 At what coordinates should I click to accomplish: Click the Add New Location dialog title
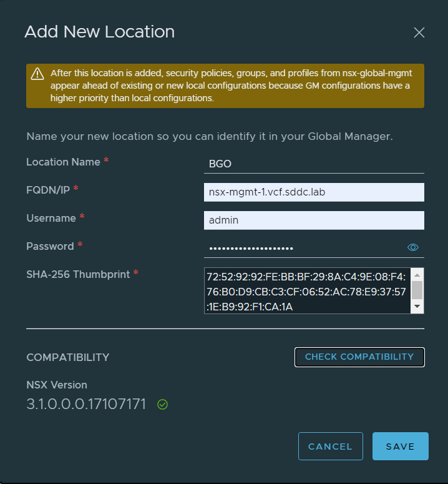point(99,32)
